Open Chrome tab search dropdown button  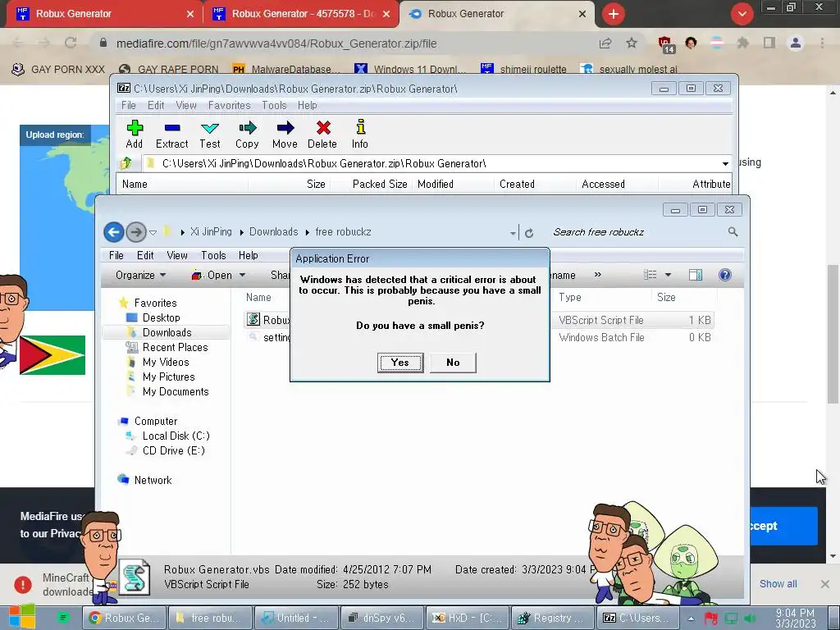742,14
